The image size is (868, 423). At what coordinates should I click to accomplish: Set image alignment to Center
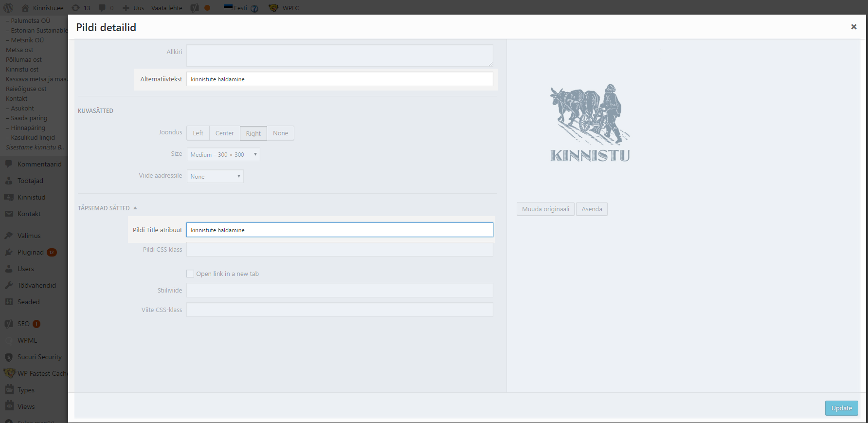click(x=225, y=133)
